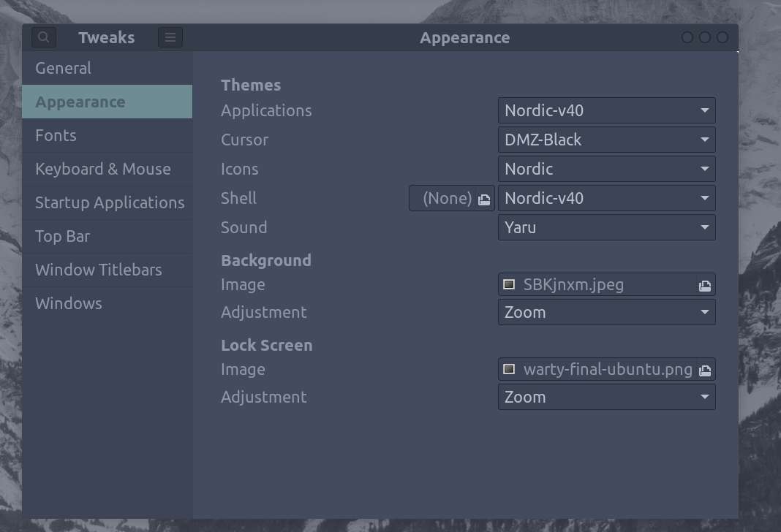Expand the Icons theme dropdown set to Nordic
The image size is (781, 532).
[x=606, y=169]
